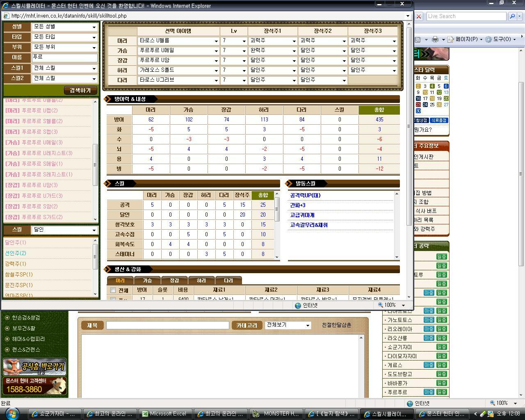Click the 검색하기 search button
Screen dimensions: 525x420
coord(80,90)
